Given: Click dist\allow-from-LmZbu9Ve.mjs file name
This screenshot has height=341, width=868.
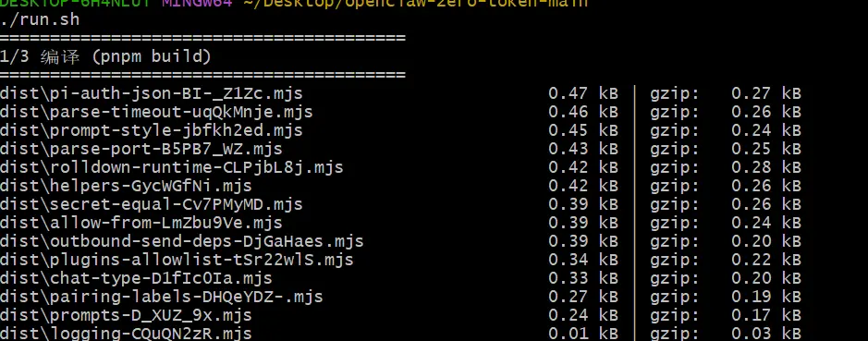Looking at the screenshot, I should tap(141, 223).
